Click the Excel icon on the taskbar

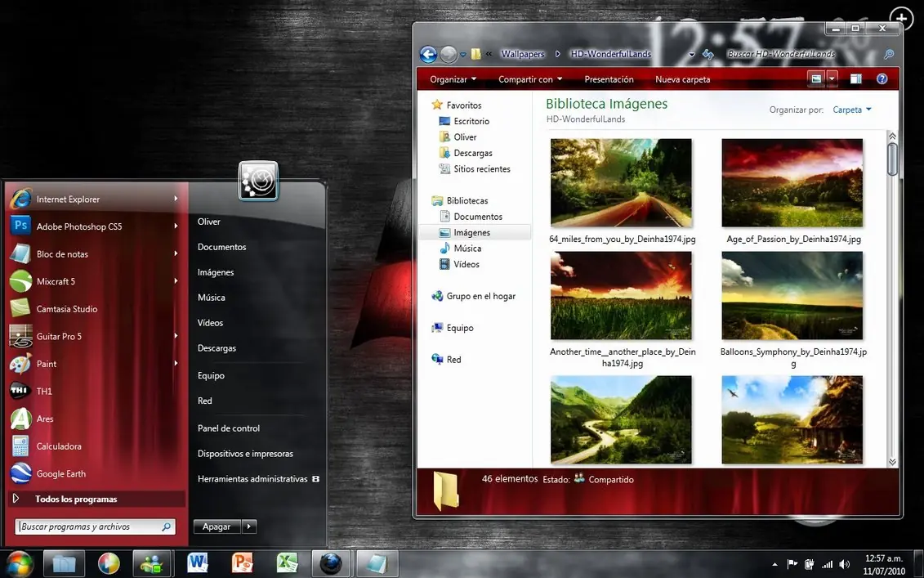286,563
